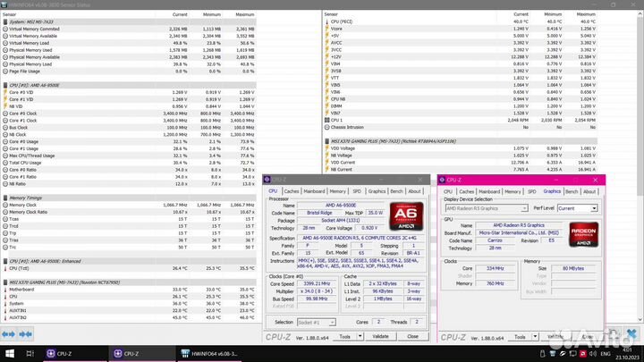
Task: Click the icon beside Chassis Intrusion row
Action: [x=327, y=127]
